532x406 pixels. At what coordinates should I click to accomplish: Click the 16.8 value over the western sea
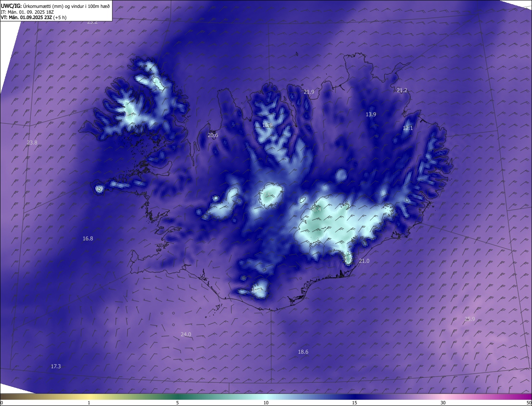pos(88,239)
